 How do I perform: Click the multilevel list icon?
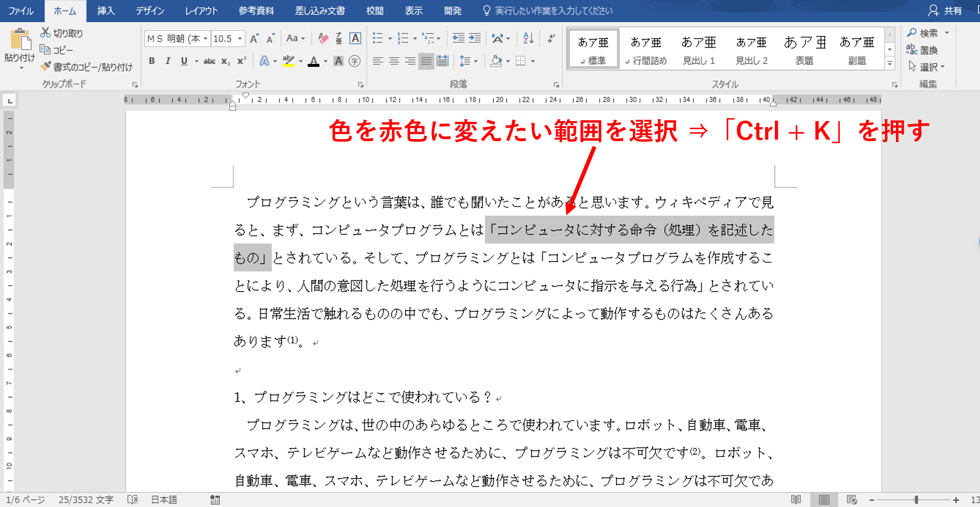click(x=428, y=38)
